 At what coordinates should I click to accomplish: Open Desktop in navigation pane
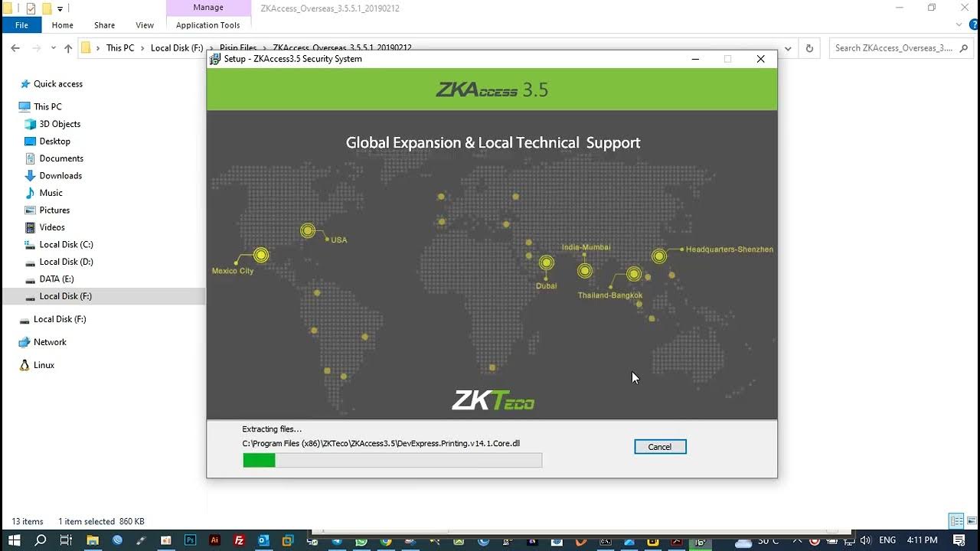click(x=54, y=142)
